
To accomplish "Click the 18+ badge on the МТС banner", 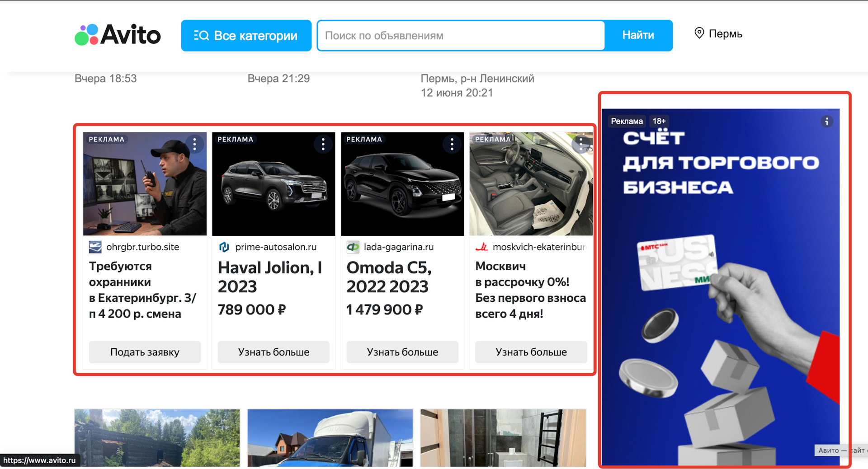I will click(x=659, y=121).
